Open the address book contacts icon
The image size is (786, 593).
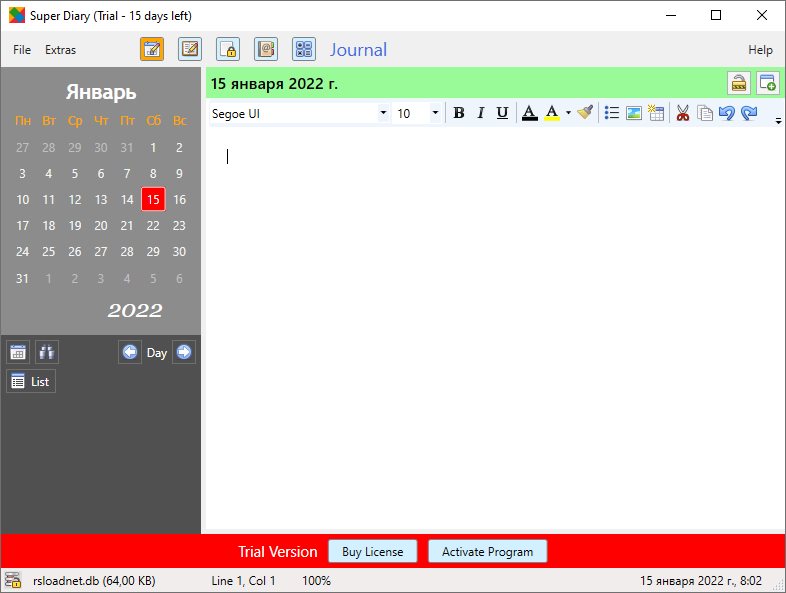tap(266, 49)
